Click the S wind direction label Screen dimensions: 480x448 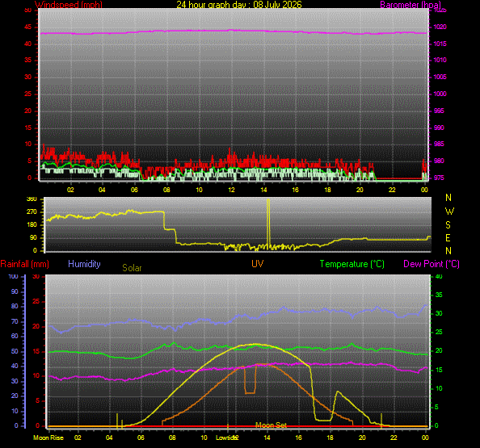tap(448, 225)
